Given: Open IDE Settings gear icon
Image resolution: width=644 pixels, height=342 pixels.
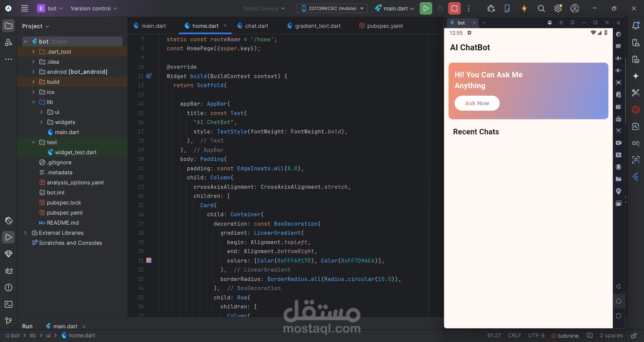Looking at the screenshot, I should click(558, 8).
